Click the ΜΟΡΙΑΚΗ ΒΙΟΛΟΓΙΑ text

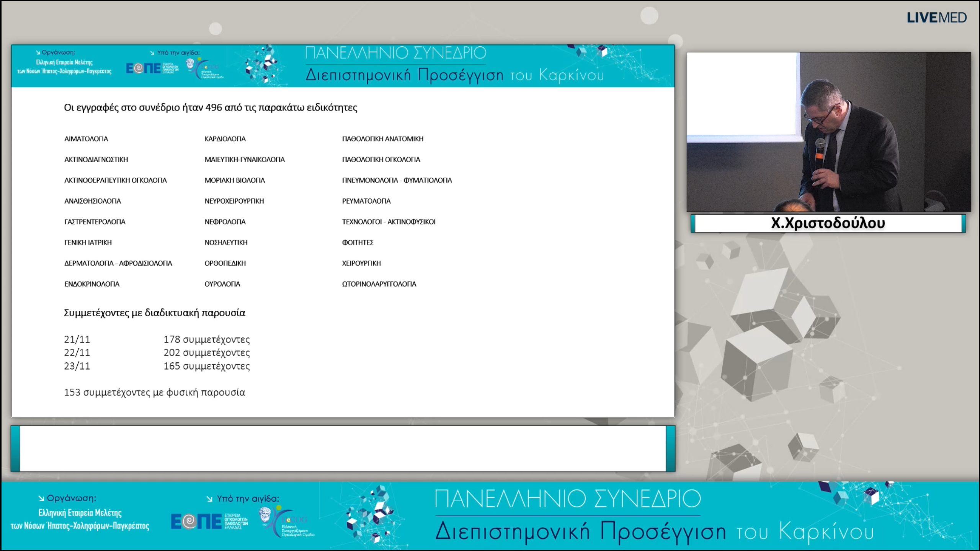(x=235, y=180)
